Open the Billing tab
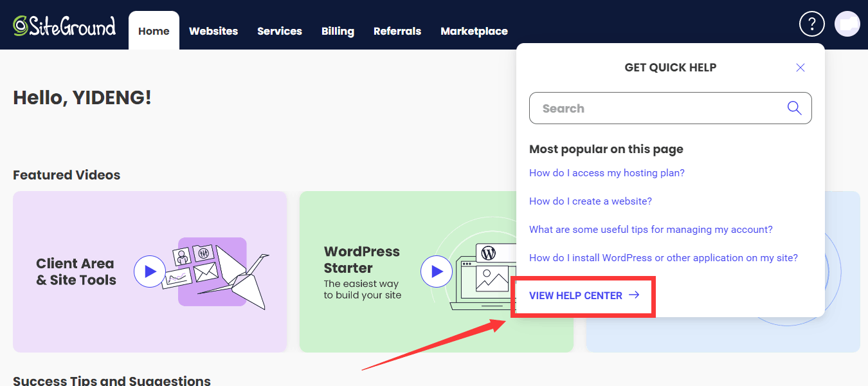This screenshot has height=386, width=868. [x=338, y=31]
